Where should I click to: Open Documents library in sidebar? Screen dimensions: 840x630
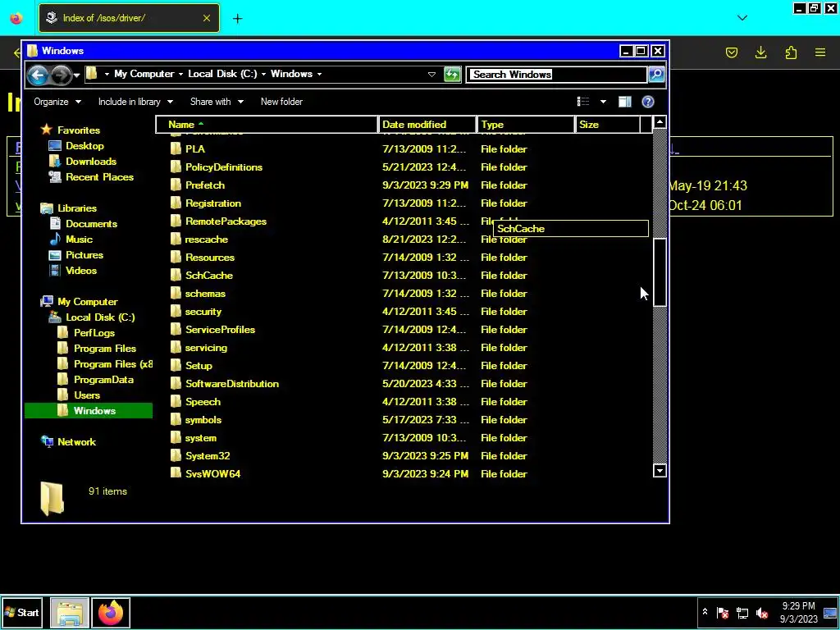click(91, 224)
